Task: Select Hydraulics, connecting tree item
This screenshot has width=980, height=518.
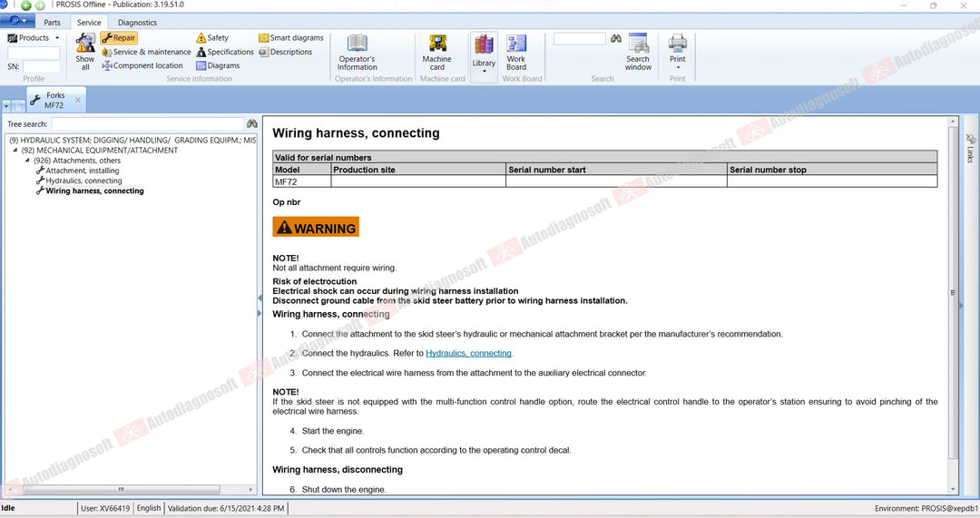Action: 83,181
